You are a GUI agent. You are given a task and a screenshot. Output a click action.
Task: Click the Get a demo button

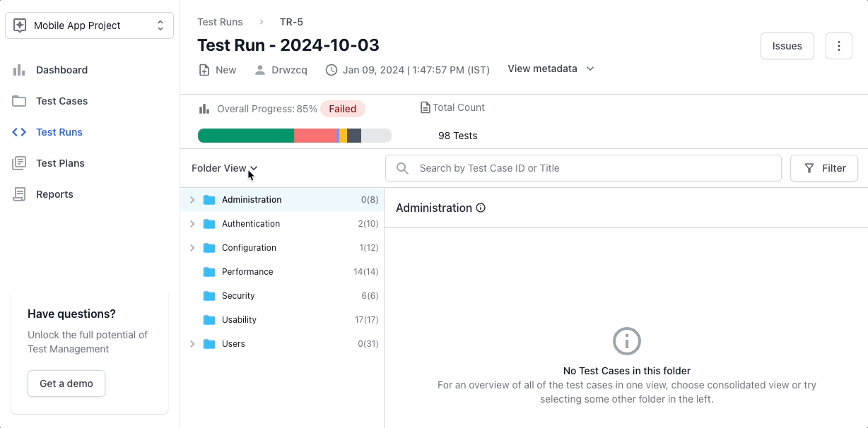[66, 384]
